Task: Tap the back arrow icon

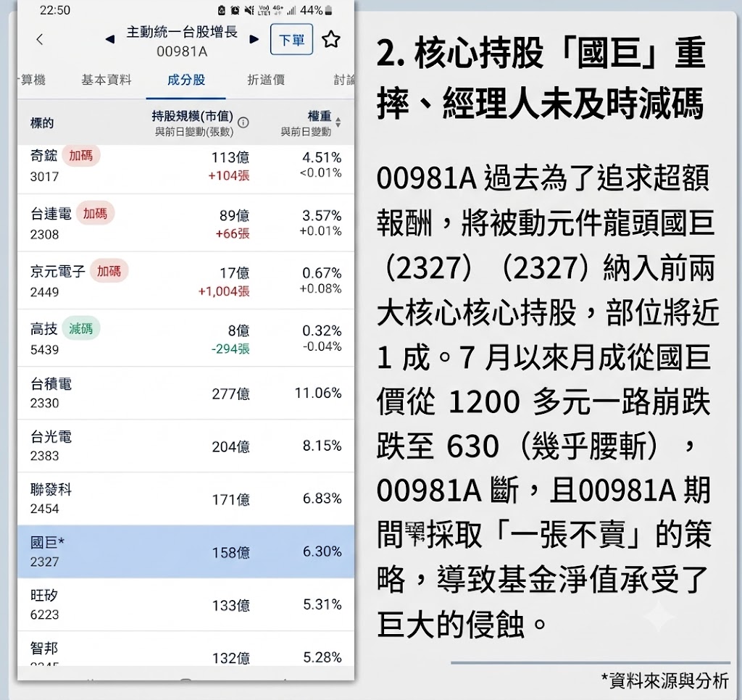Action: coord(40,39)
